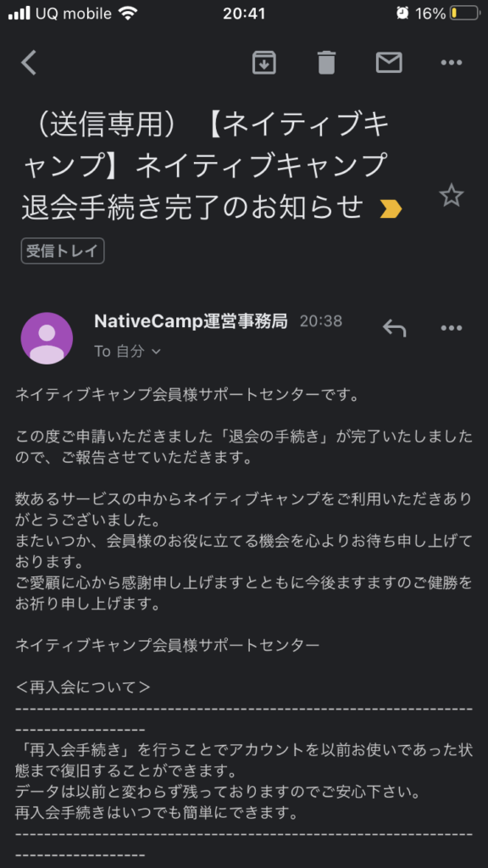Tap the email subject title text
Screen dimensions: 488x868
205,166
